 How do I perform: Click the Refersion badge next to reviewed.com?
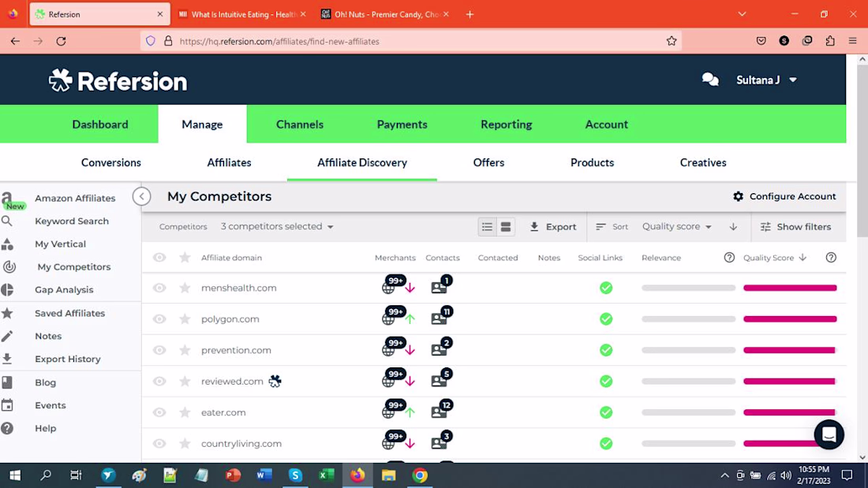275,382
